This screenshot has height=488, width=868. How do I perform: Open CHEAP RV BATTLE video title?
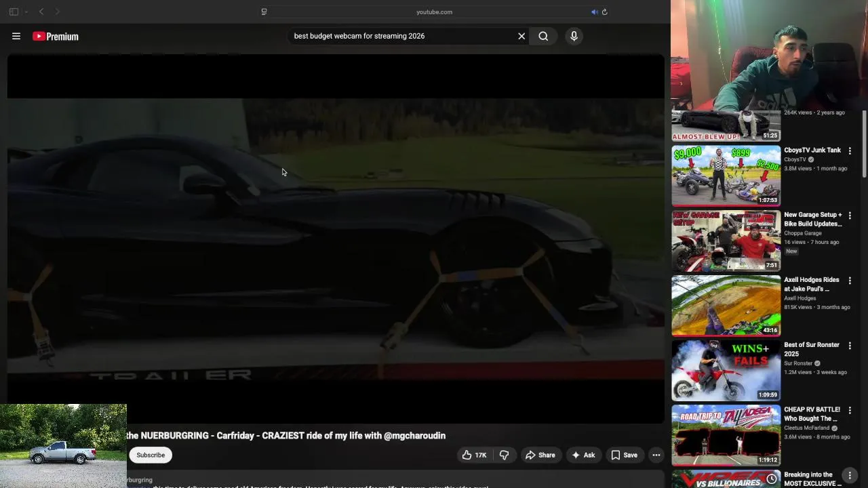click(x=812, y=414)
